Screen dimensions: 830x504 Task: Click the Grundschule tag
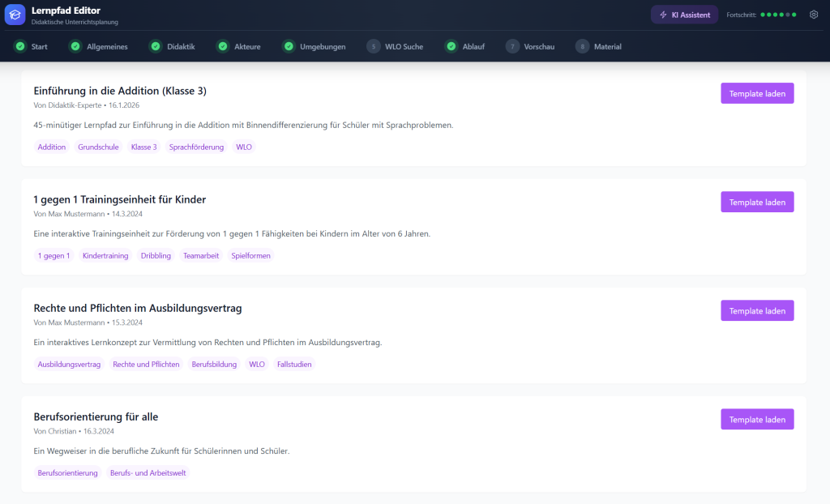[98, 147]
